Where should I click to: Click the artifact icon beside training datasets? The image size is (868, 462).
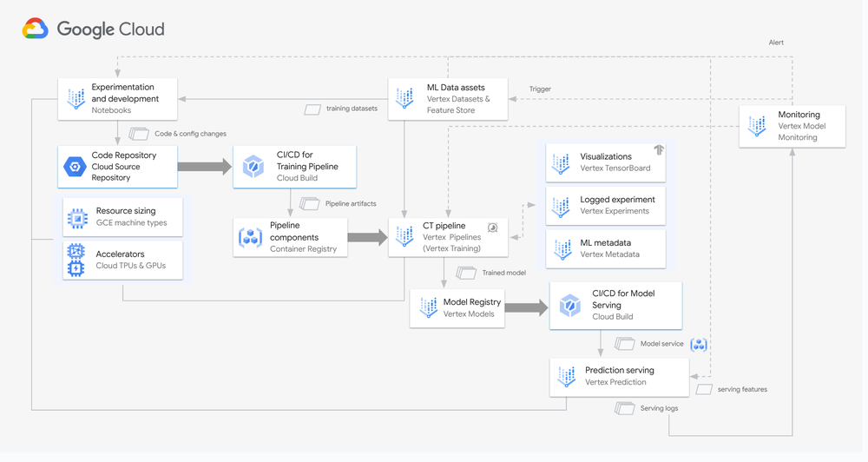tap(312, 109)
